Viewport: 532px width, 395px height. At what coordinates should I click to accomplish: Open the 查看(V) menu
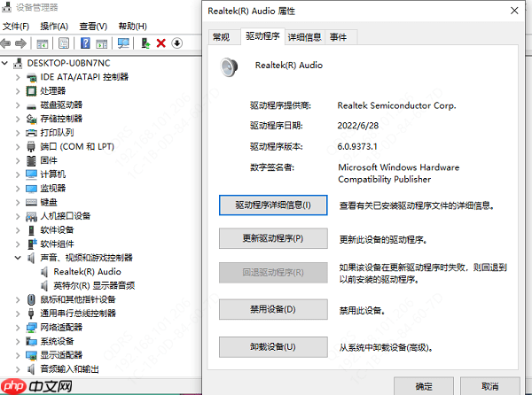pos(93,26)
